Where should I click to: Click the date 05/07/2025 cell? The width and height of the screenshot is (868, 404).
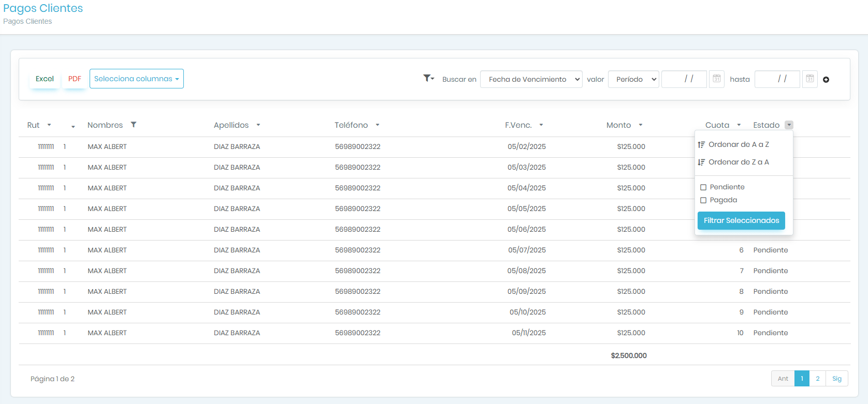click(x=527, y=250)
